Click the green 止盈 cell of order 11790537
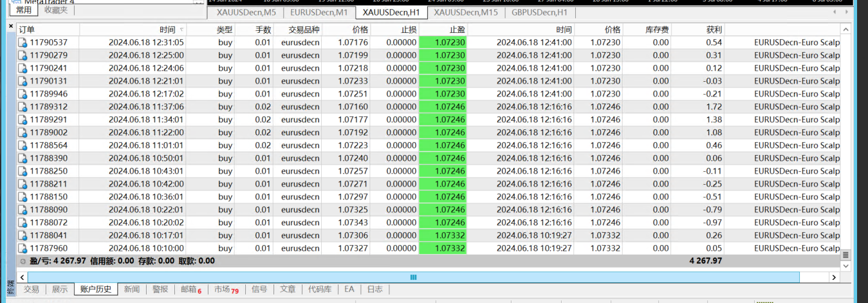 (443, 42)
